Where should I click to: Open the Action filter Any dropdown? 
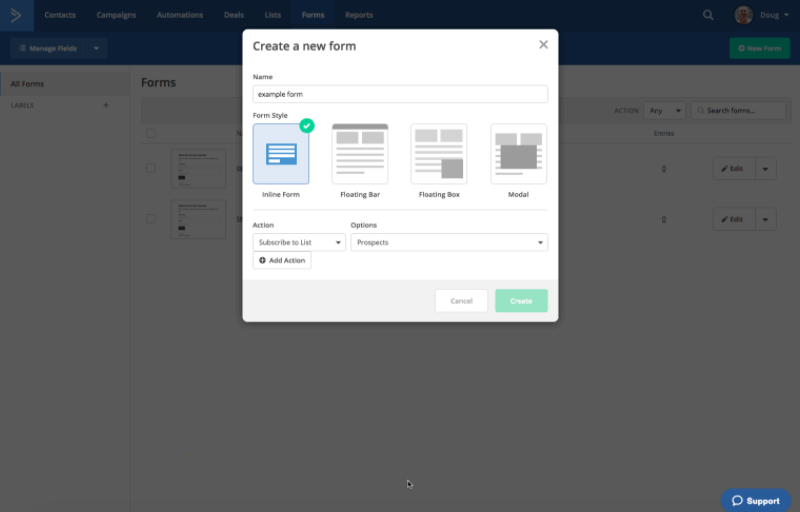point(664,111)
